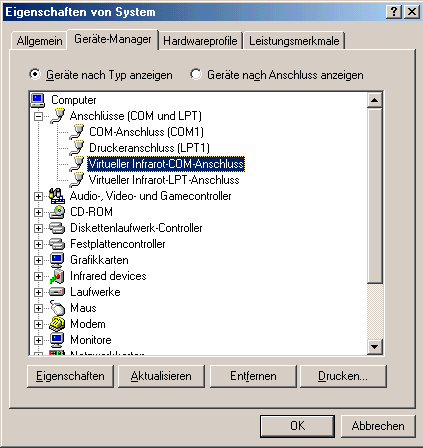Expand the Laufwerke node
The image size is (423, 448).
(39, 292)
